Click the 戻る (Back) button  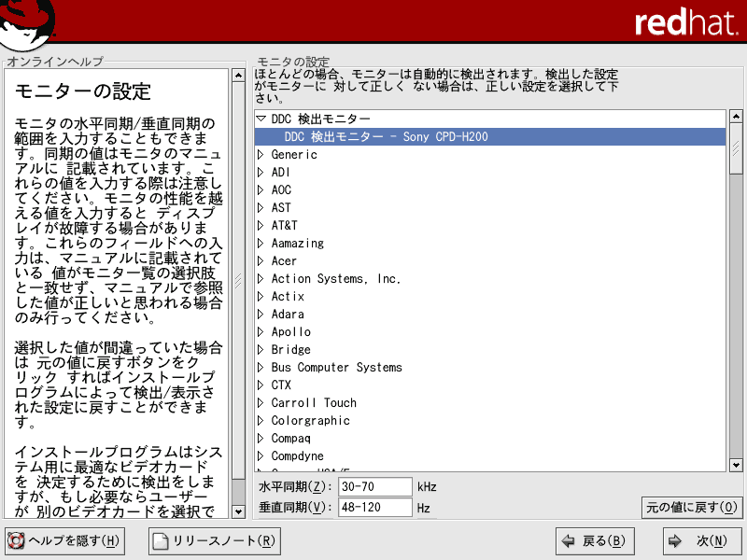594,540
